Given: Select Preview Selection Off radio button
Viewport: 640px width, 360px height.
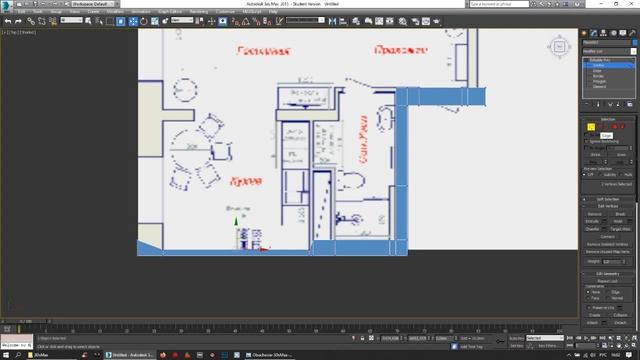Looking at the screenshot, I should (585, 175).
